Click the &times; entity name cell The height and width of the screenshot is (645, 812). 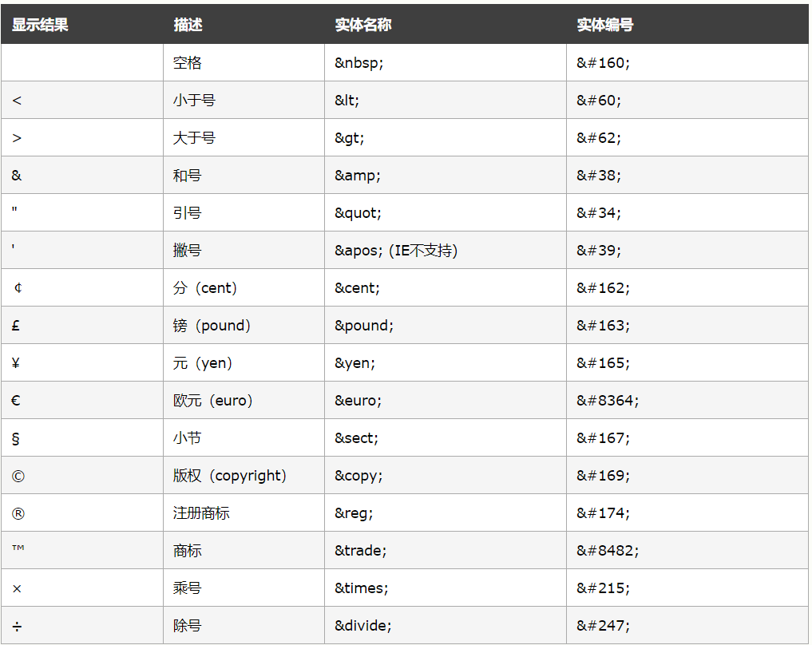(x=361, y=588)
